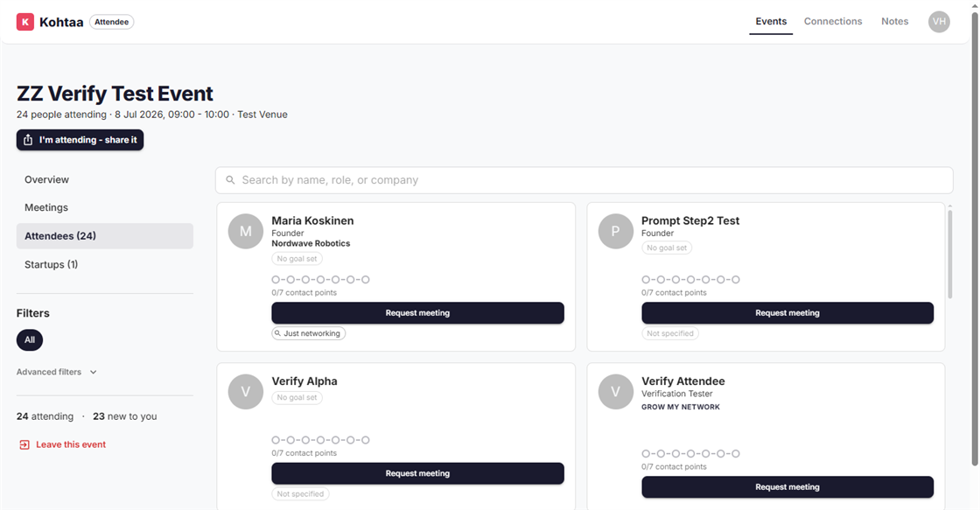Viewport: 980px width, 510px height.
Task: Click Verify Alpha's Not specified tag
Action: (300, 493)
